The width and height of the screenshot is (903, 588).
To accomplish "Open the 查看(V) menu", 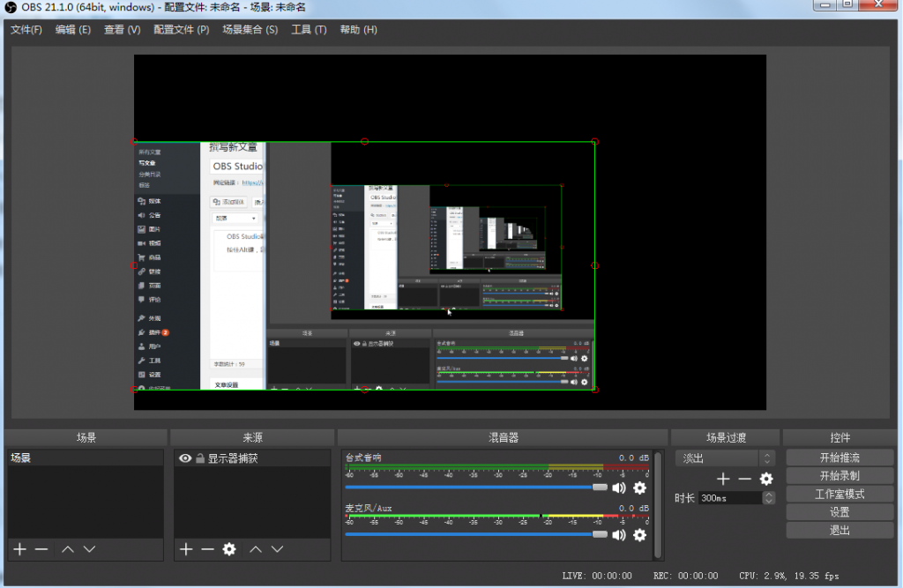I will coord(122,30).
